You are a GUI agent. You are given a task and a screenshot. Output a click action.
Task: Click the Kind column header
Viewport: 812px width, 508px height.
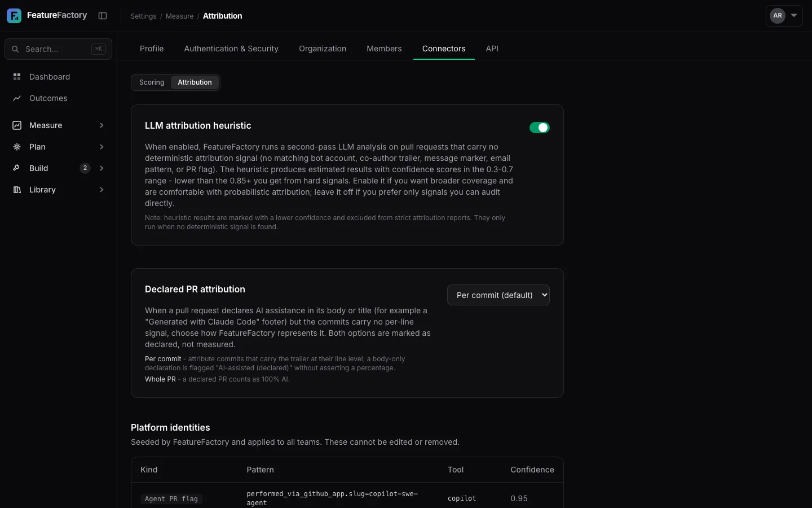[x=149, y=470]
